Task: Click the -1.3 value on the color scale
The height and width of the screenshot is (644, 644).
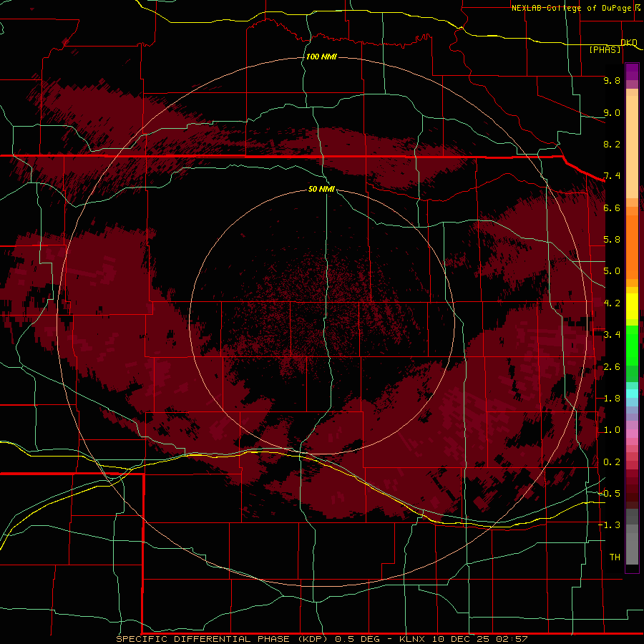Action: 609,525
